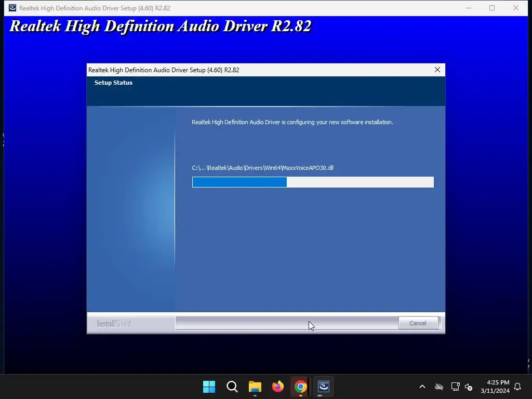Click the installation progress bar

point(313,182)
